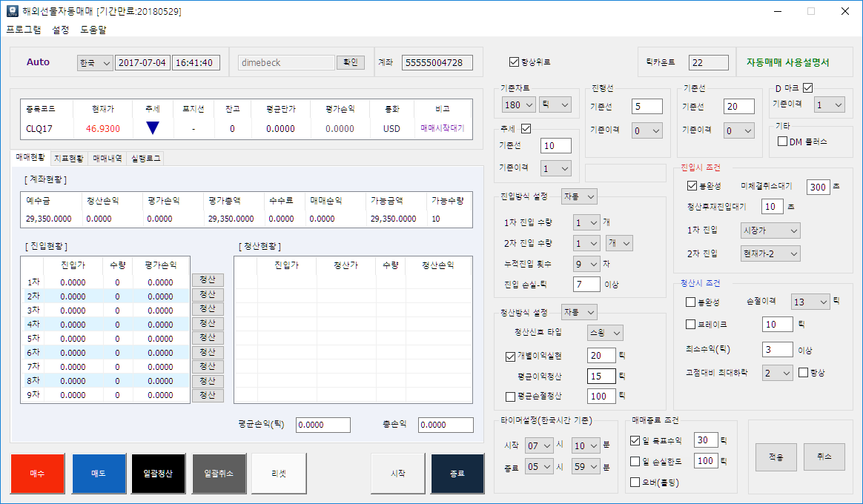The height and width of the screenshot is (504, 863).
Task: Click the app icon in the title bar
Action: [x=11, y=11]
